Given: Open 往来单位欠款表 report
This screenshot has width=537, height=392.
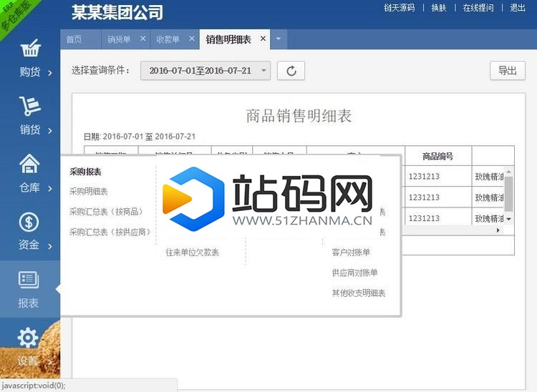Looking at the screenshot, I should (192, 253).
